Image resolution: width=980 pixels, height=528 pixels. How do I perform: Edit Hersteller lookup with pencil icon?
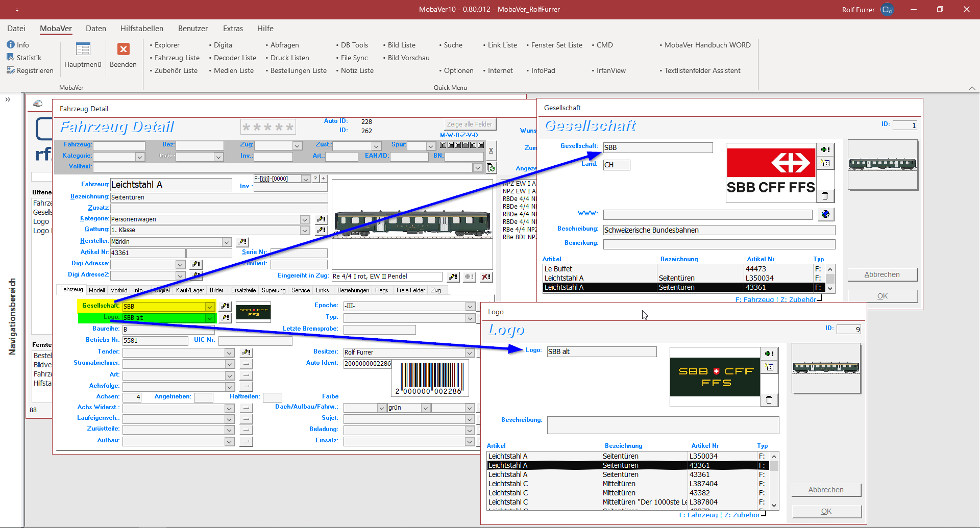242,242
